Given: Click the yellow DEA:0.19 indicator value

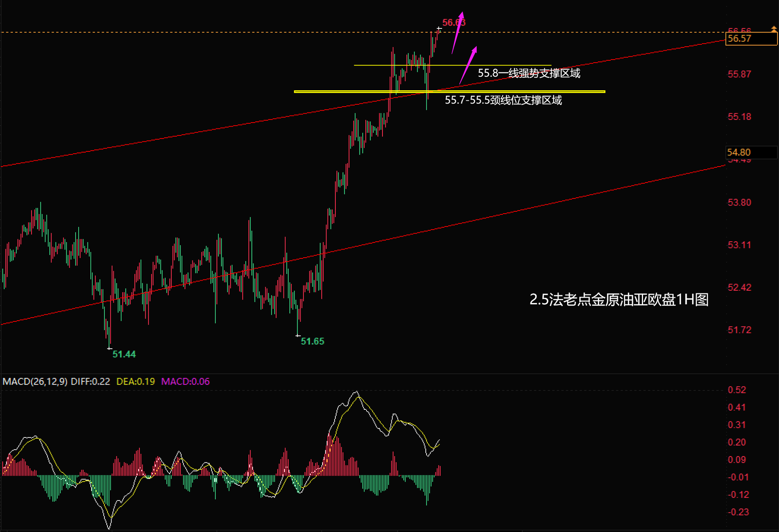Looking at the screenshot, I should coord(136,381).
